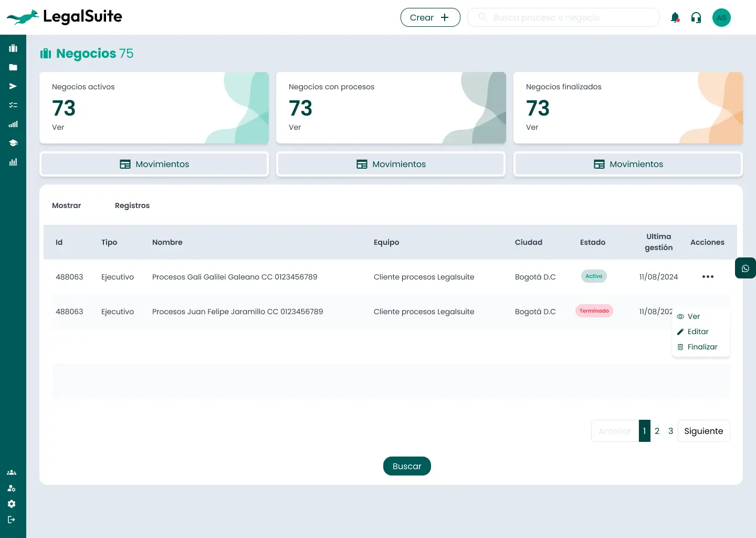The width and height of the screenshot is (756, 538).
Task: Open the checklist tasks sidebar icon
Action: tap(13, 105)
